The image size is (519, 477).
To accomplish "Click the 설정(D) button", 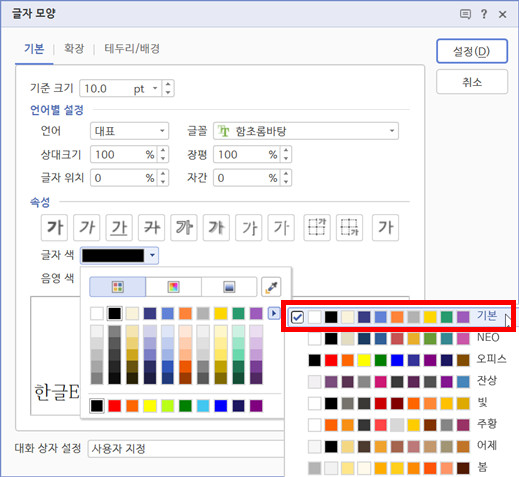I will pos(472,51).
